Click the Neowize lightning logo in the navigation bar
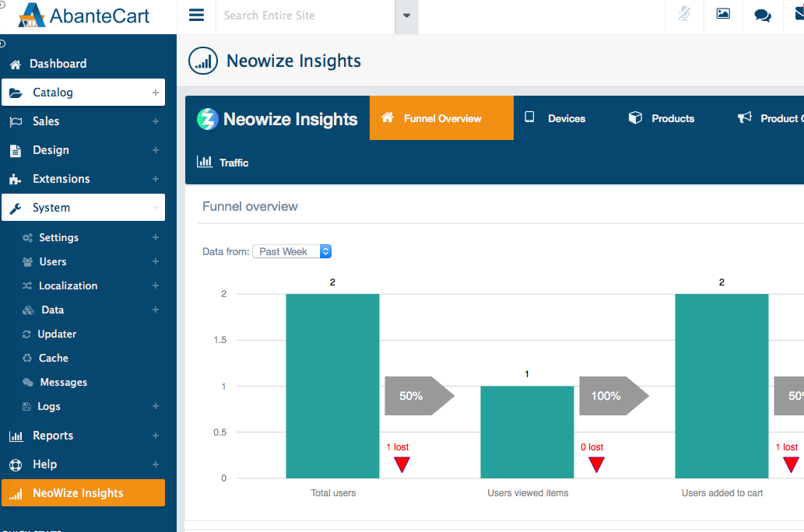Screen dimensions: 804x532 pyautogui.click(x=208, y=119)
